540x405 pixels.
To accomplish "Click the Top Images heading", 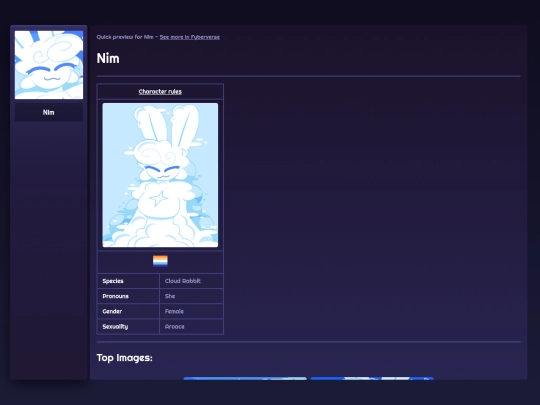I will tap(124, 358).
